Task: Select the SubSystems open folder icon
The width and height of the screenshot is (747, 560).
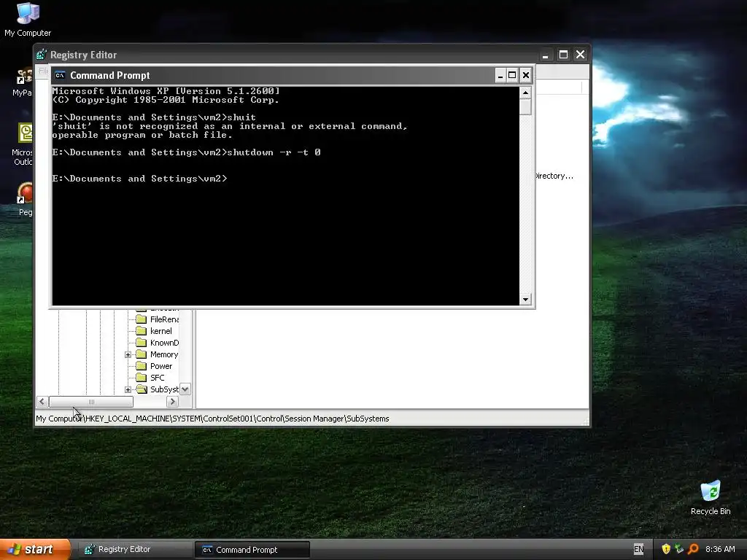Action: tap(142, 389)
